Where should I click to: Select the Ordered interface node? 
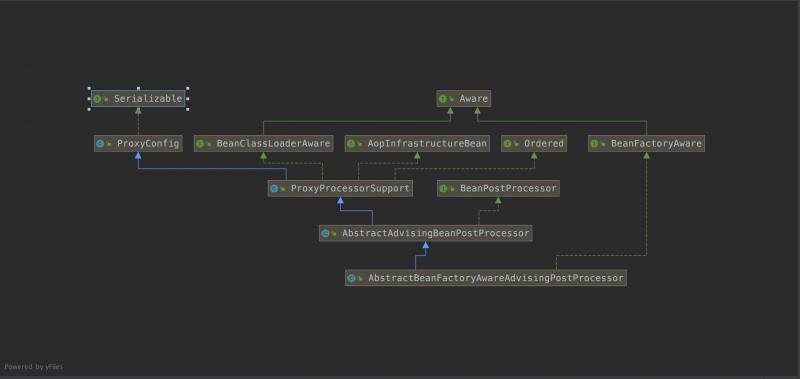coord(534,143)
